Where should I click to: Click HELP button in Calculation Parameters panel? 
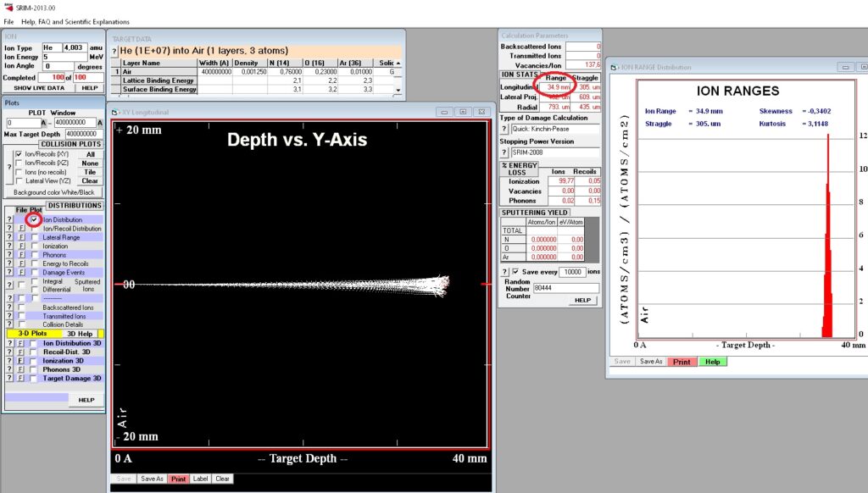pyautogui.click(x=583, y=301)
